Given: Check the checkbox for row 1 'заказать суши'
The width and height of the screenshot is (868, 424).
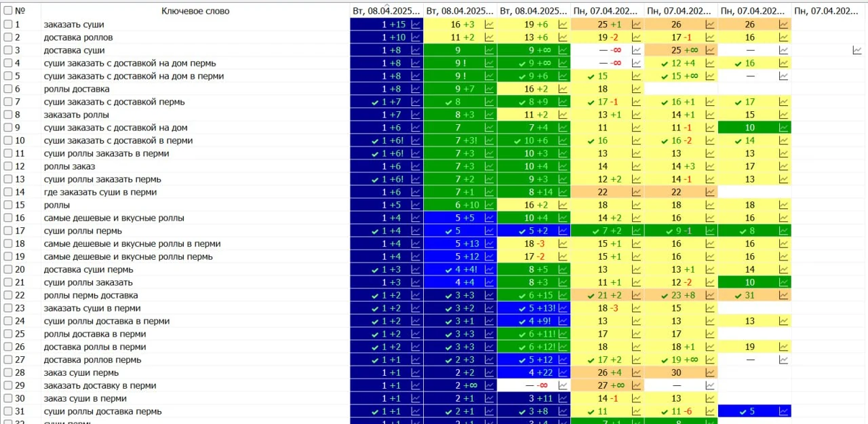Looking at the screenshot, I should 8,24.
